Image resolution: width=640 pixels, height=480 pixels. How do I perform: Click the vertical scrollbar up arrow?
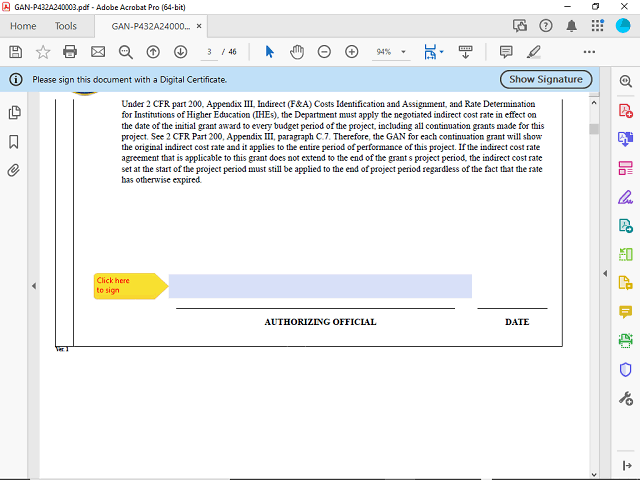[x=594, y=103]
